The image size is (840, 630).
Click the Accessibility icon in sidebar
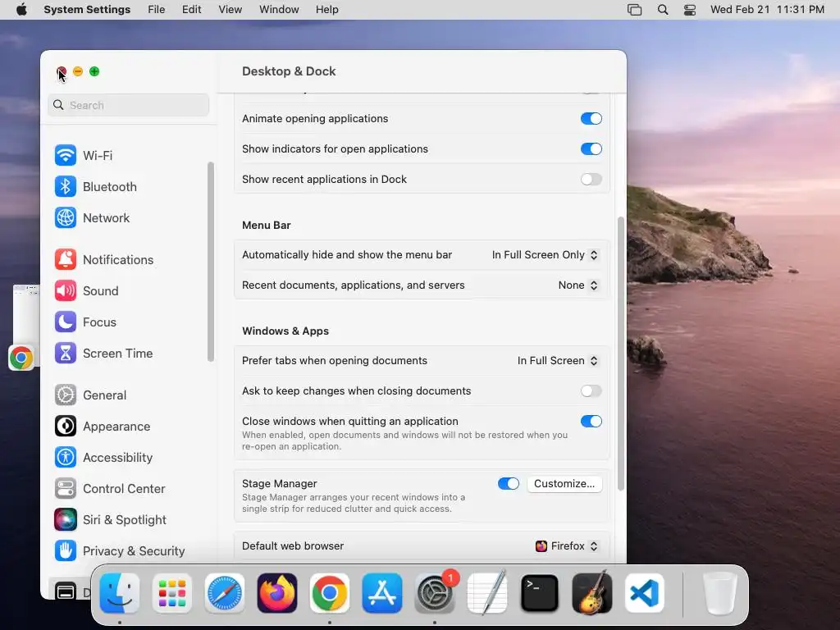click(66, 458)
